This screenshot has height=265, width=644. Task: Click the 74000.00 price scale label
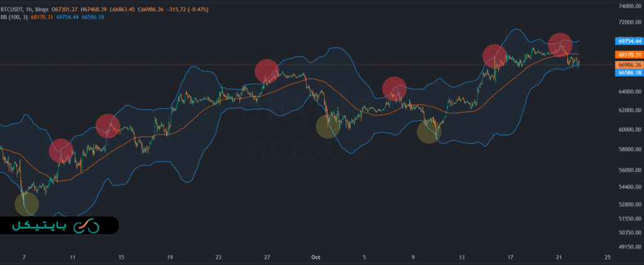[630, 6]
